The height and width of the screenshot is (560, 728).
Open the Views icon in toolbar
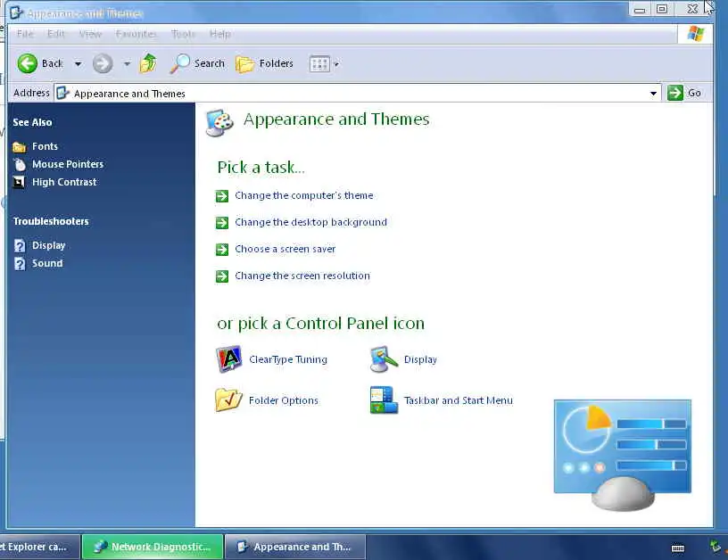(319, 63)
